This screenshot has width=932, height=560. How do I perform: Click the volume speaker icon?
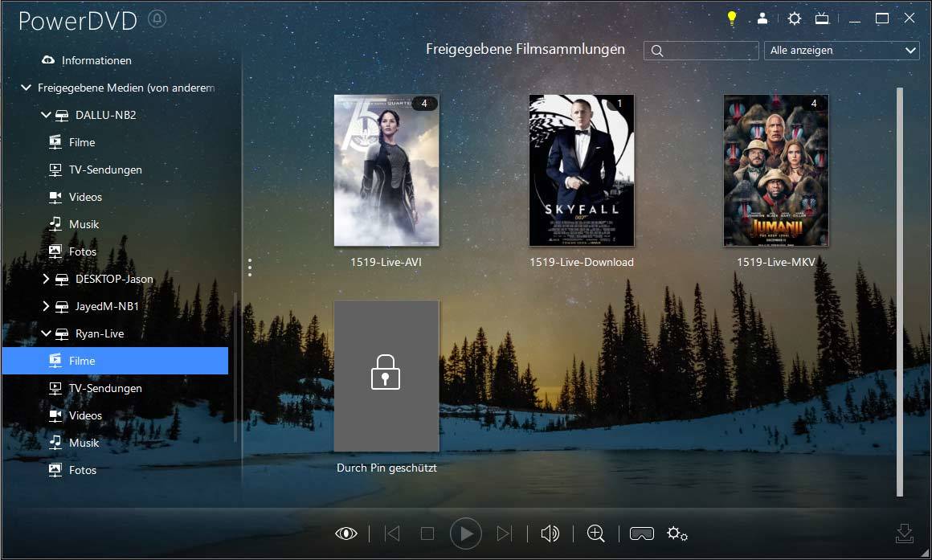pos(550,533)
